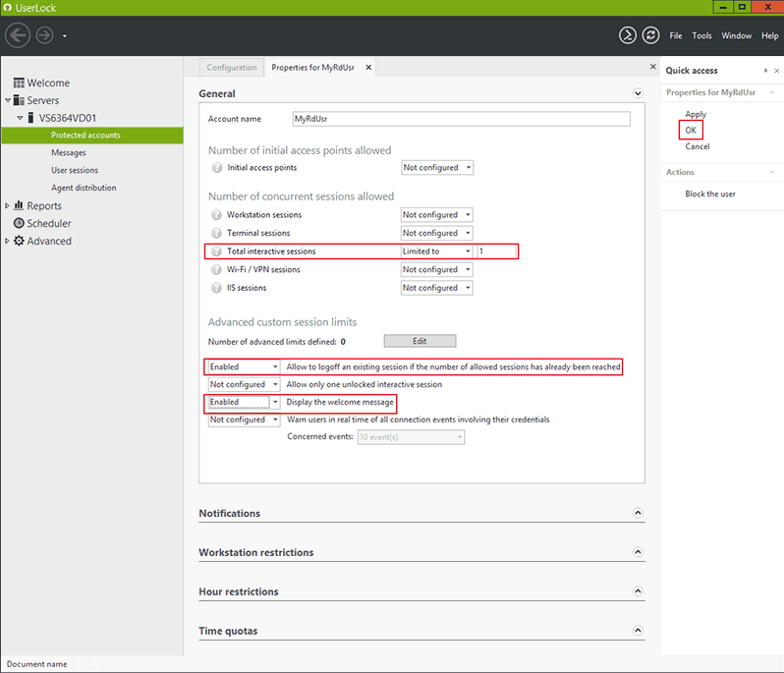Click Apply in Quick access

pos(696,114)
